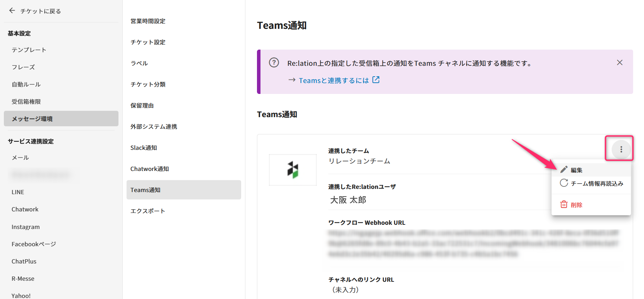The width and height of the screenshot is (644, 299).
Task: Click the reload icon for チーム情報再読込み
Action: (x=564, y=183)
